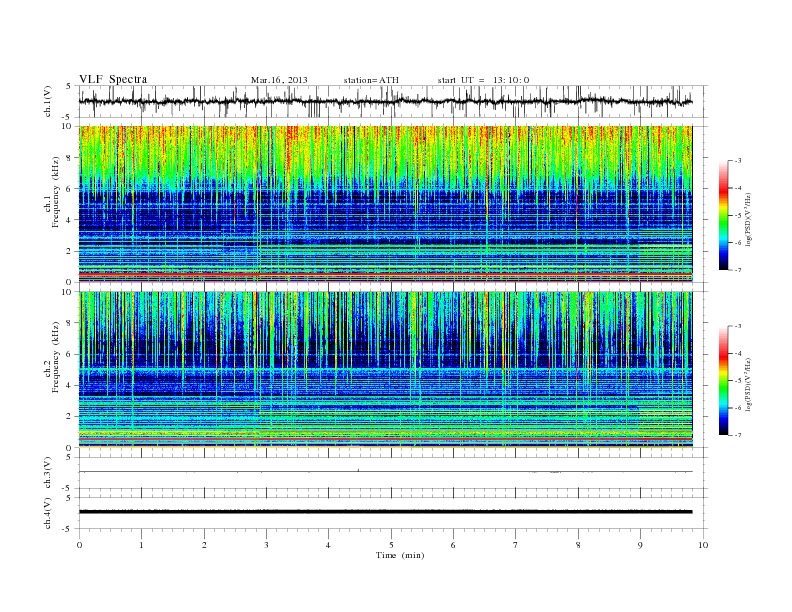Click the 'VLF Spectra' title text
The image size is (792, 612).
click(113, 79)
